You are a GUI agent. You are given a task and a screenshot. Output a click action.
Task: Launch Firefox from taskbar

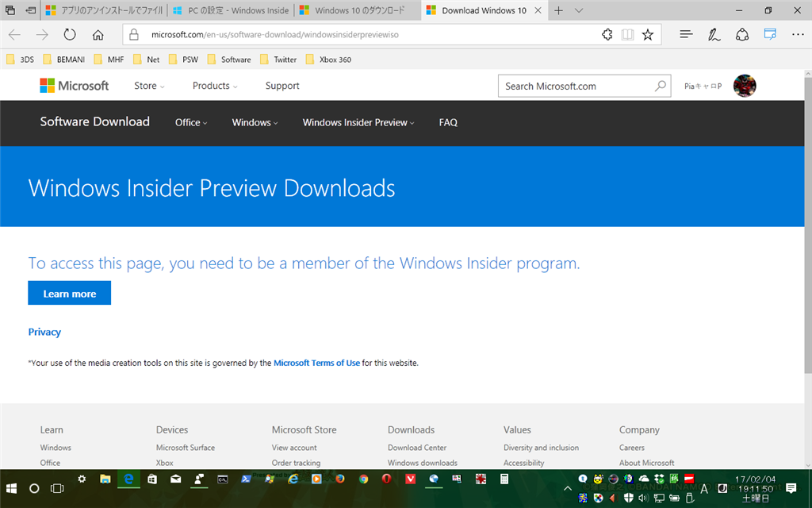[340, 479]
